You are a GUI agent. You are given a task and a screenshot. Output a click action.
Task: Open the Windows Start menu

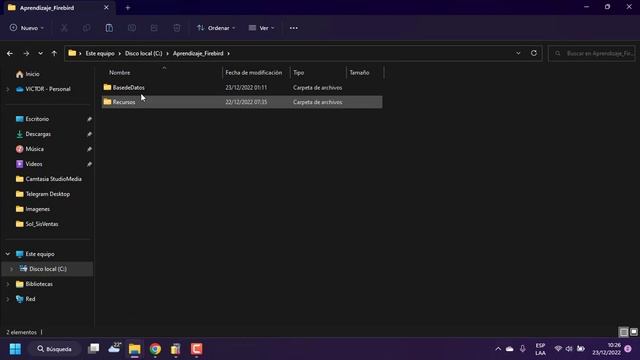(16, 349)
